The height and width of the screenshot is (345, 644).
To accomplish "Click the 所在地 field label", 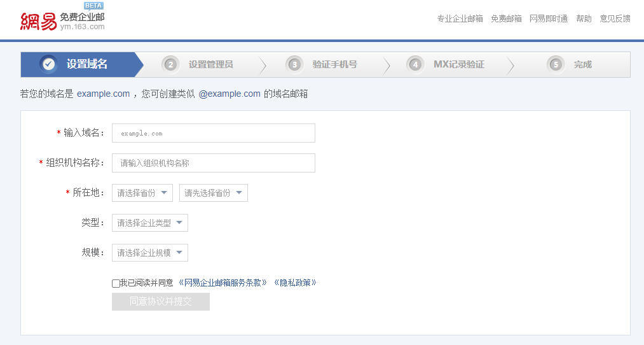I will (88, 192).
